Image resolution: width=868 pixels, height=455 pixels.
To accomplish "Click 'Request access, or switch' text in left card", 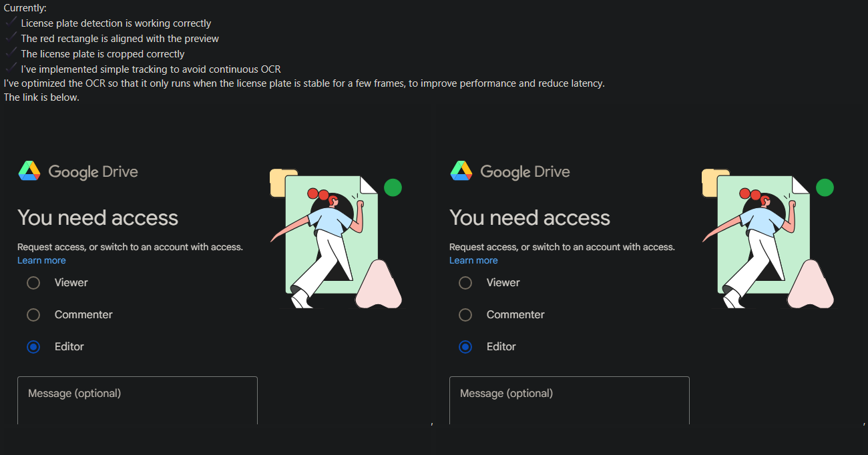I will [130, 247].
